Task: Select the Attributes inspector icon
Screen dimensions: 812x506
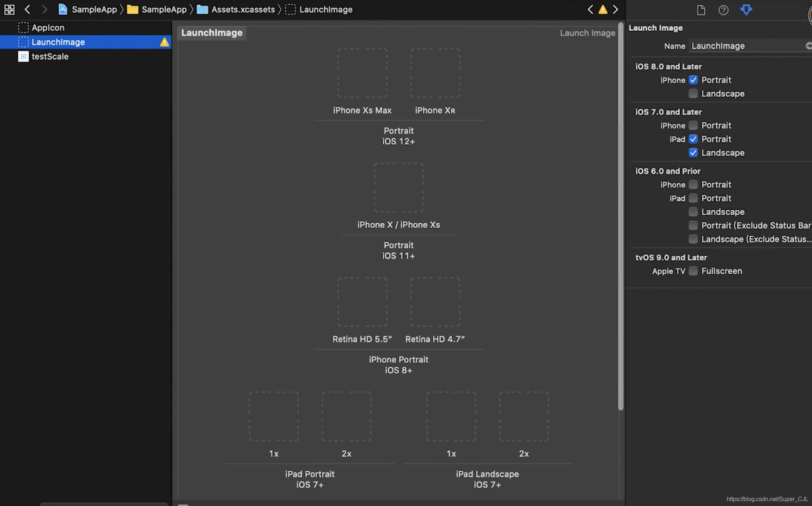Action: (x=746, y=10)
